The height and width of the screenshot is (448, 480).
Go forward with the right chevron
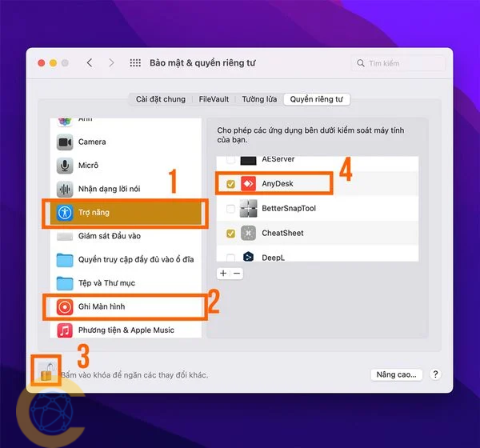pos(111,62)
